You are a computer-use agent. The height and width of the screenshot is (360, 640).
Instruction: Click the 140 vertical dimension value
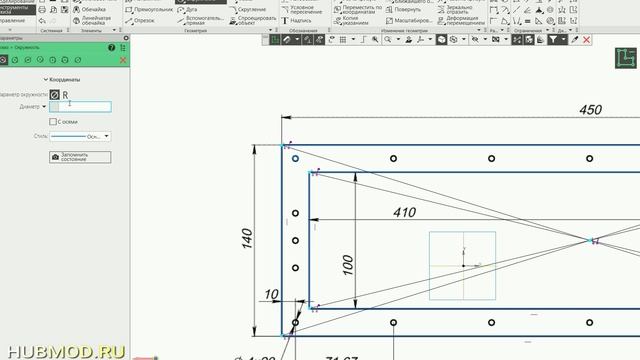coord(247,238)
